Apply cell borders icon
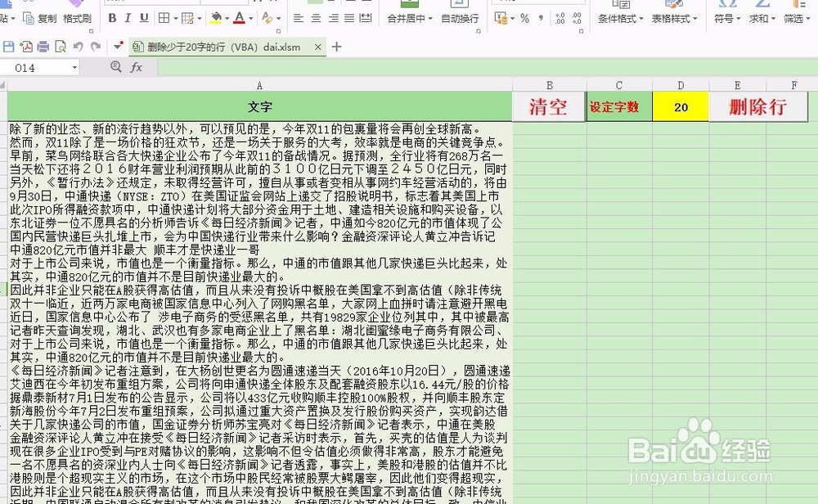This screenshot has height=504, width=818. click(164, 18)
